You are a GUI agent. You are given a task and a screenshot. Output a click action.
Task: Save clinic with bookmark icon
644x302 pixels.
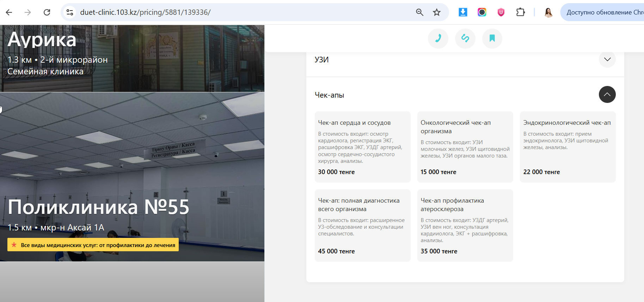coord(492,38)
